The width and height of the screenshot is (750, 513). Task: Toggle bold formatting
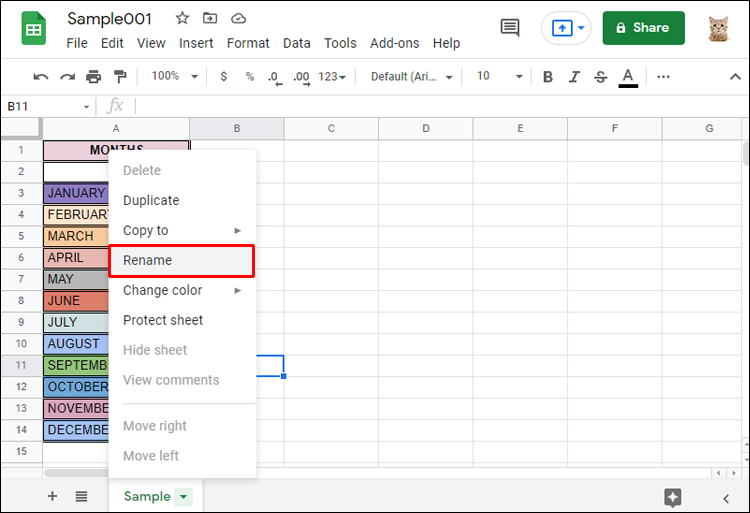pyautogui.click(x=548, y=76)
